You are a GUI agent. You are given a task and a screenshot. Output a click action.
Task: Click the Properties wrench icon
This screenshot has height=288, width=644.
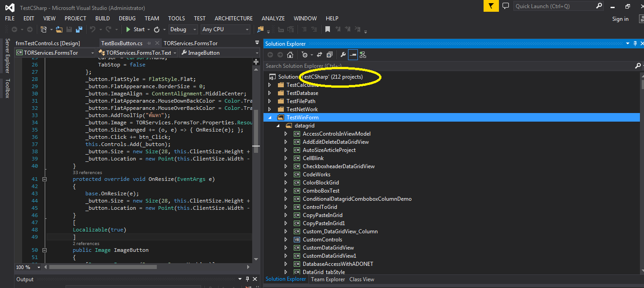343,55
